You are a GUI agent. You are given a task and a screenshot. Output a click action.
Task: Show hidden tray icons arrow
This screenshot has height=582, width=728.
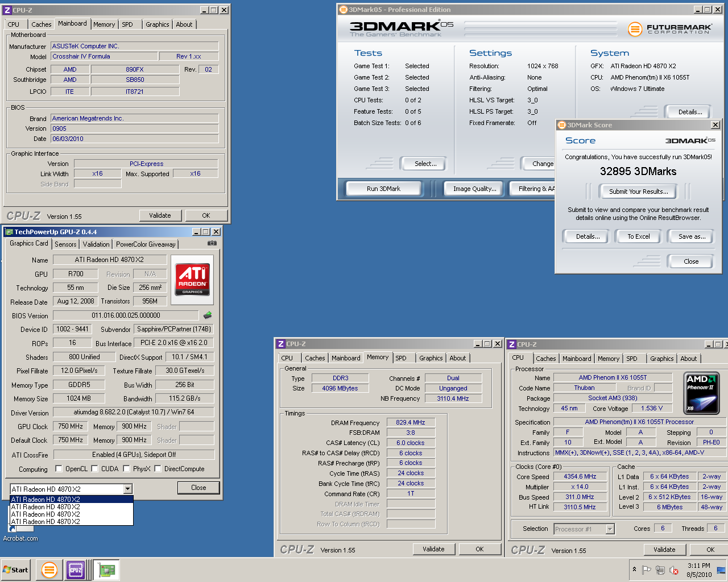click(x=634, y=569)
